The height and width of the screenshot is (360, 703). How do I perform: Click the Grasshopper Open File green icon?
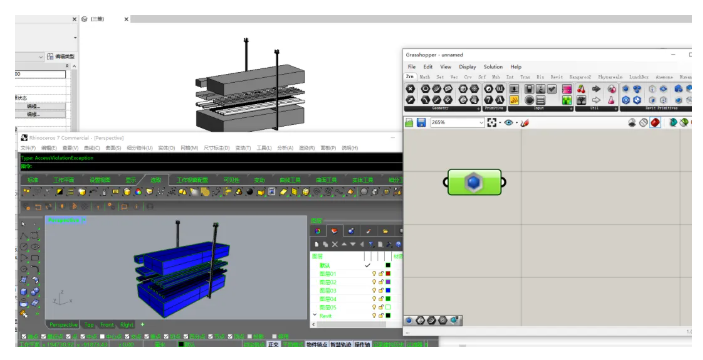tap(409, 122)
